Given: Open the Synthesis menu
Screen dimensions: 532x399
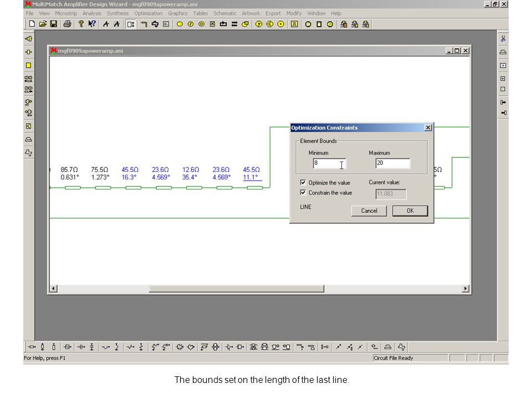Looking at the screenshot, I should coord(117,13).
